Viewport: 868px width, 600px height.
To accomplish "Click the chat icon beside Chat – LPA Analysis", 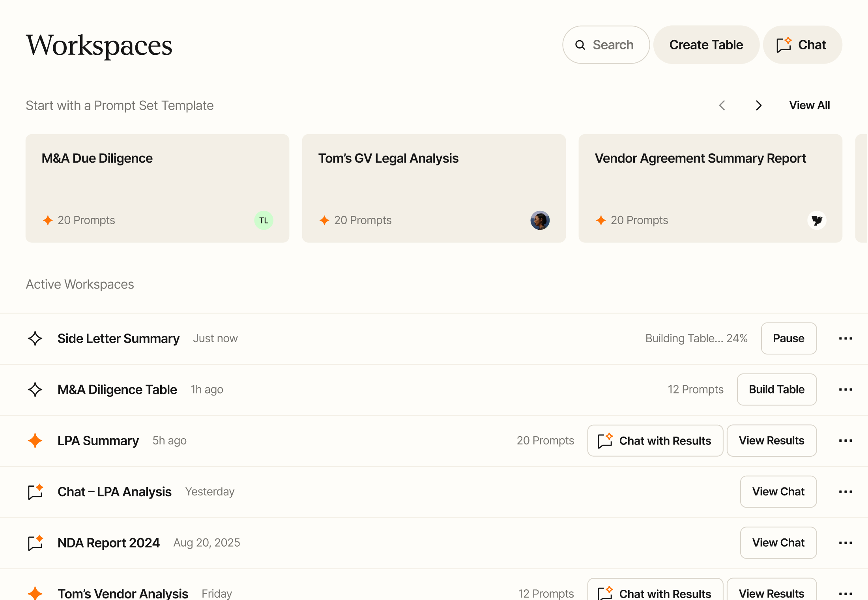I will [x=35, y=491].
